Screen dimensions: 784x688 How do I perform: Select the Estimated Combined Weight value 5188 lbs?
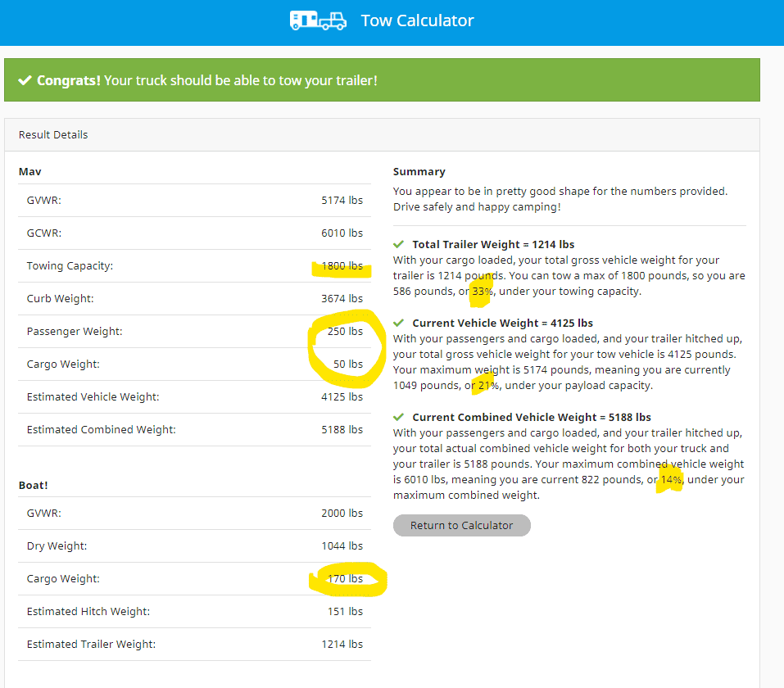342,429
